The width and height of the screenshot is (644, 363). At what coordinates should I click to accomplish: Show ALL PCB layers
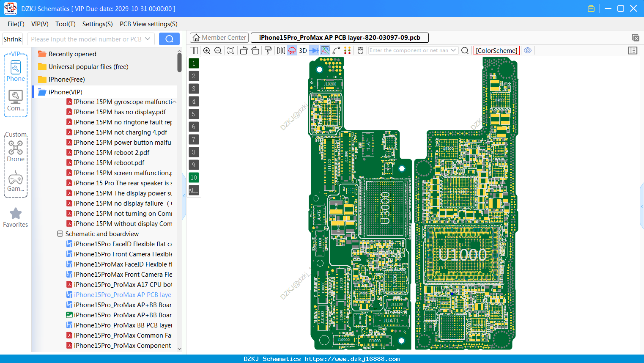[x=194, y=190]
